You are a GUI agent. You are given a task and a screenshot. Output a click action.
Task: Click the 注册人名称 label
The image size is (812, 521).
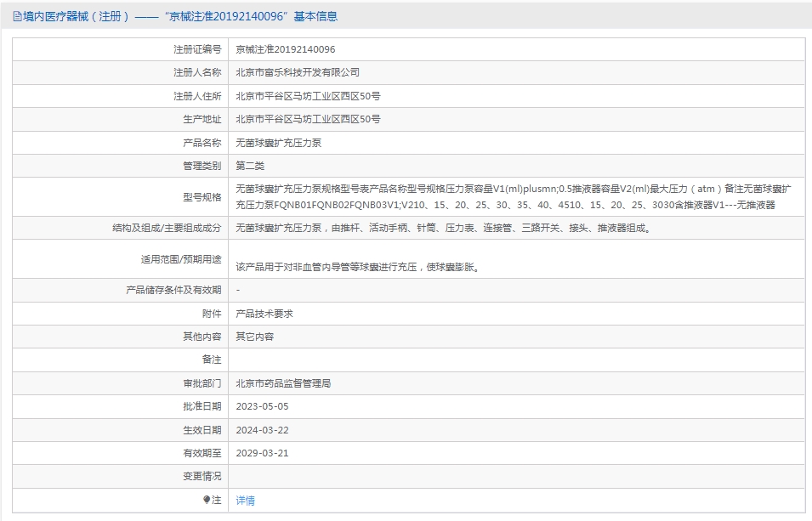click(x=197, y=72)
